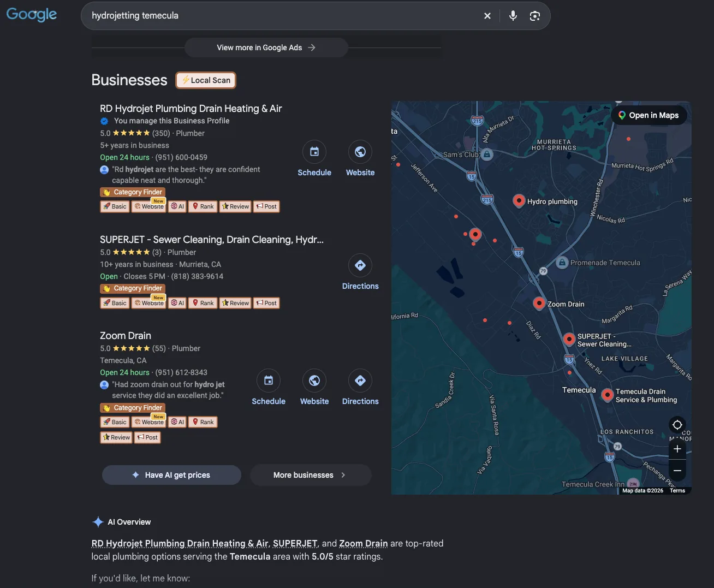
Task: Click Schedule icon for Zoom Drain
Action: click(269, 381)
